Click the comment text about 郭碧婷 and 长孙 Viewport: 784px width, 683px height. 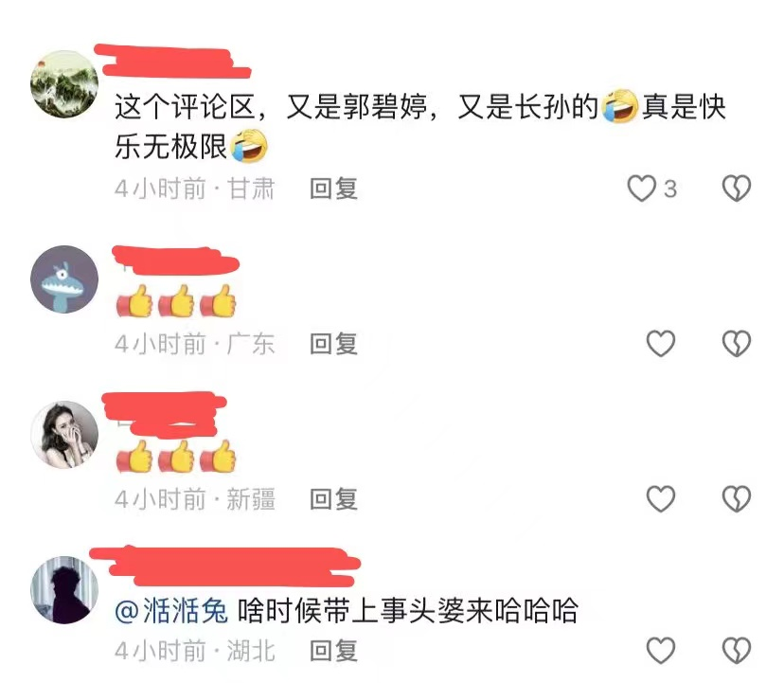pos(420,127)
